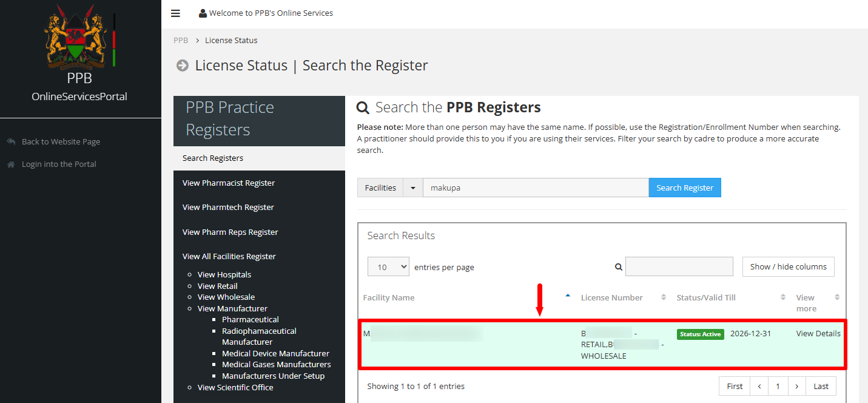The height and width of the screenshot is (403, 868).
Task: Click the reply arrow icon for Back to Website
Action: (11, 141)
